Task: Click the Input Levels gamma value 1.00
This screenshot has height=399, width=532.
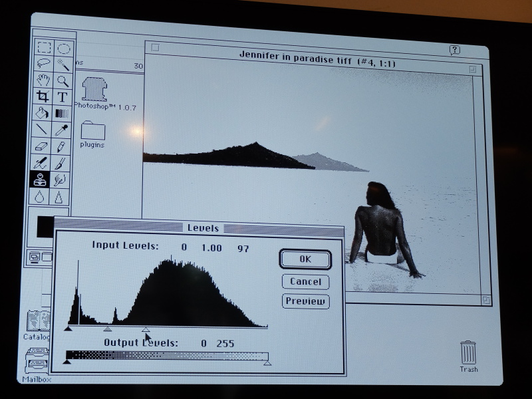Action: pos(211,247)
